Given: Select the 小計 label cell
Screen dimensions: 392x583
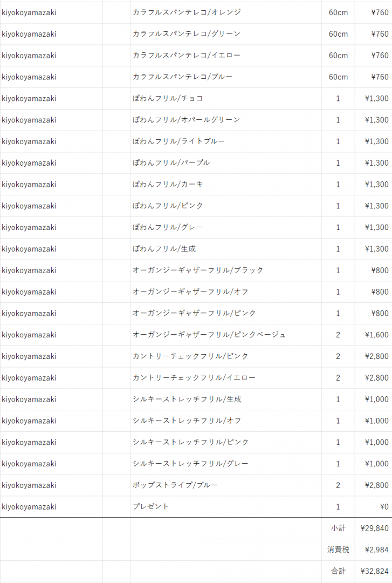Looking at the screenshot, I should point(338,528).
